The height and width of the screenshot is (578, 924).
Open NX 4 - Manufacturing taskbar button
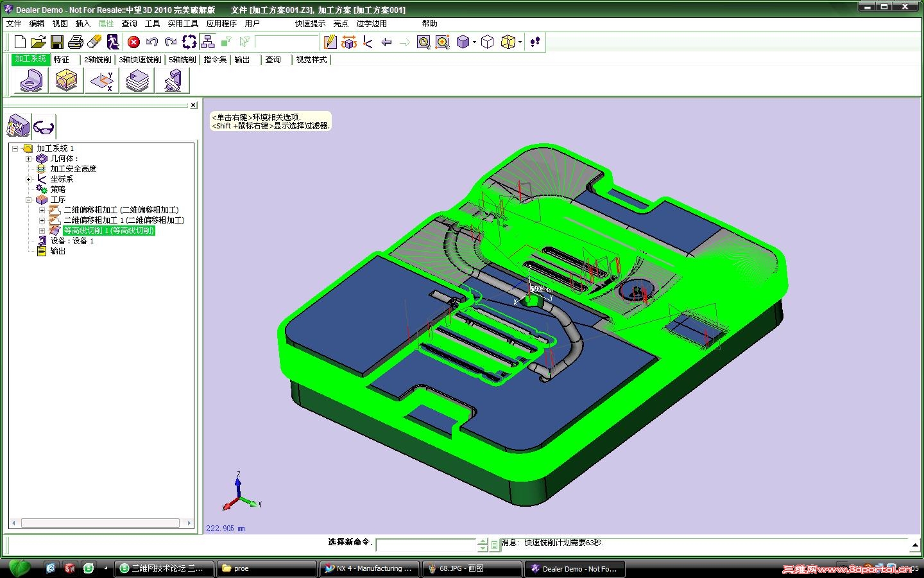point(370,568)
